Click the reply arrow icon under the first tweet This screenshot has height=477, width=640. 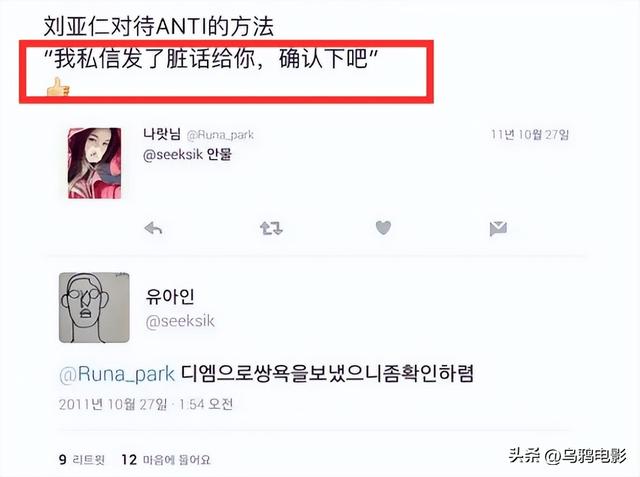tap(153, 229)
